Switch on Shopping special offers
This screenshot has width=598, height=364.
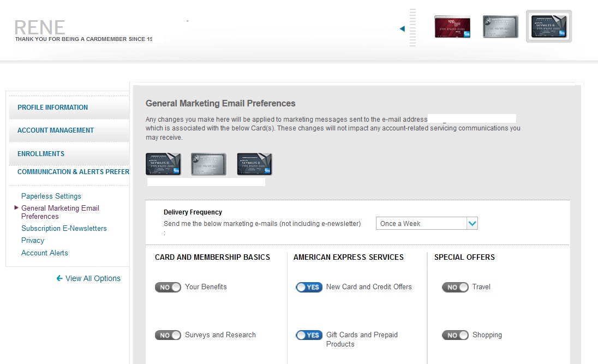455,335
